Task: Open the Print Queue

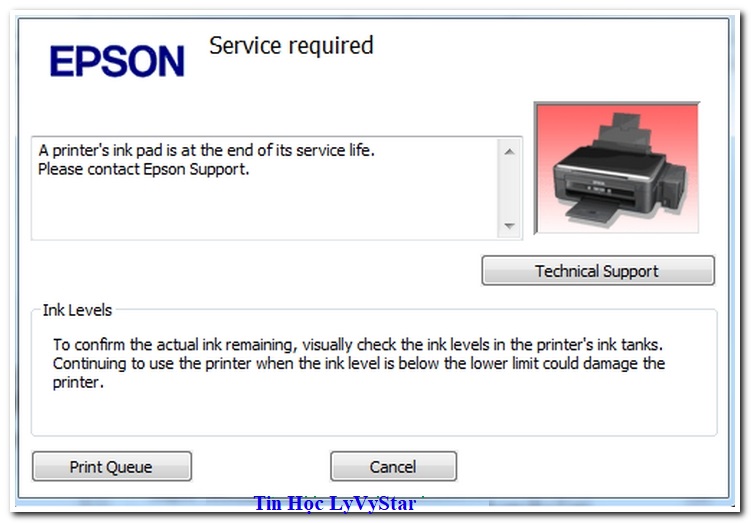Action: (112, 466)
